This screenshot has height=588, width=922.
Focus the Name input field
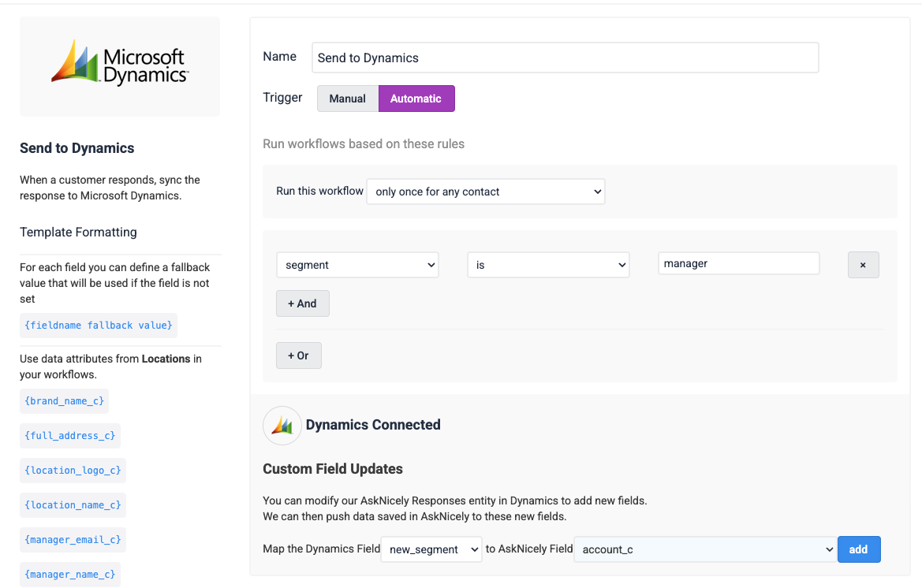click(x=565, y=58)
